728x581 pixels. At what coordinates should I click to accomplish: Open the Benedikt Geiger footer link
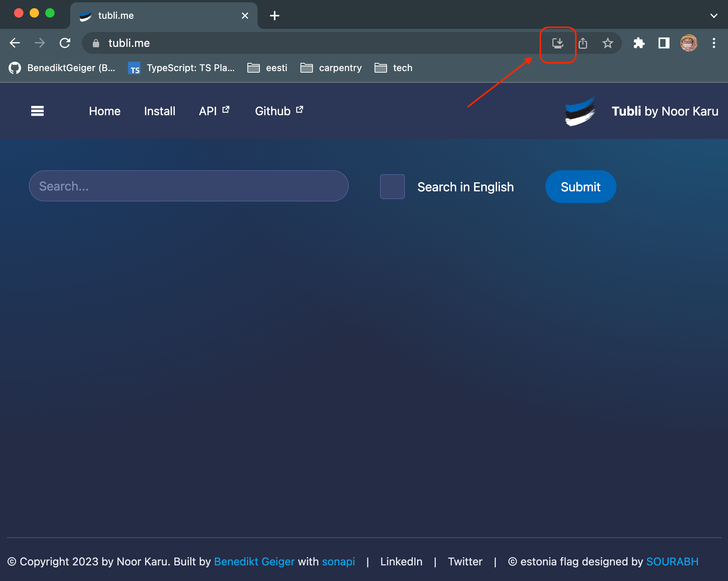tap(254, 561)
